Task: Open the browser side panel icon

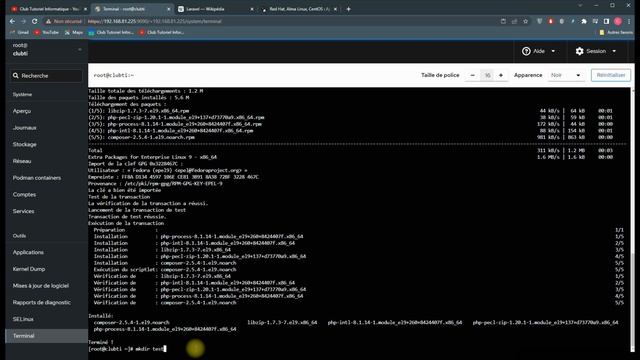Action: tap(607, 21)
